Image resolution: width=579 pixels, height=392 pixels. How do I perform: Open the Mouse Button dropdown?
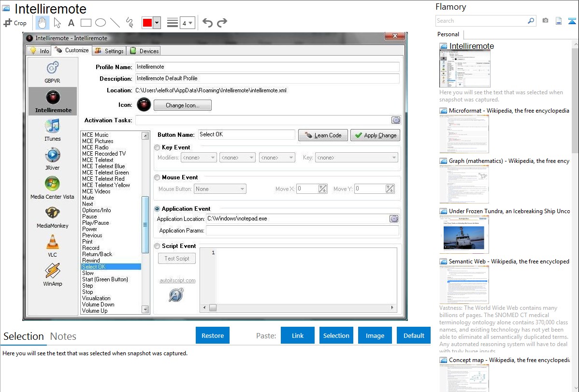tap(220, 189)
